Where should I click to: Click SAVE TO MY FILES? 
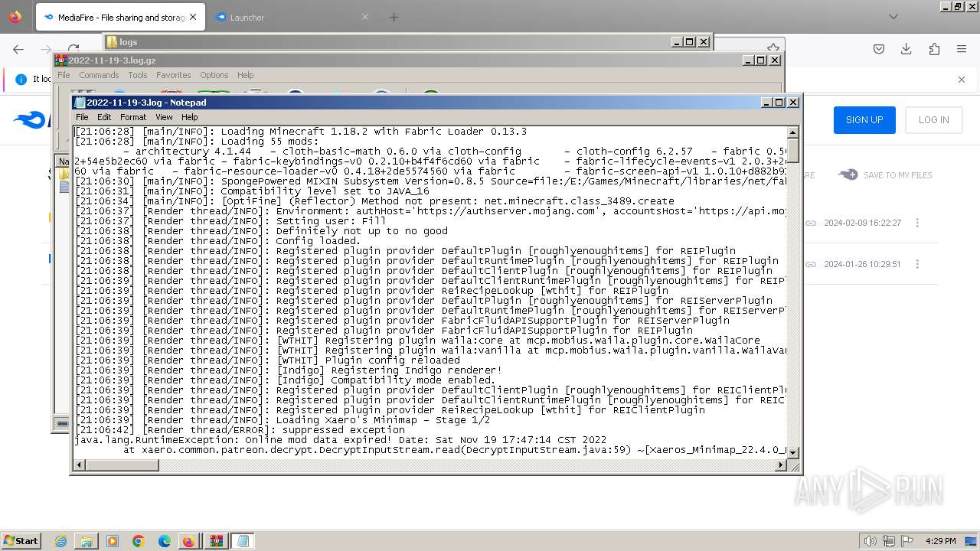885,175
